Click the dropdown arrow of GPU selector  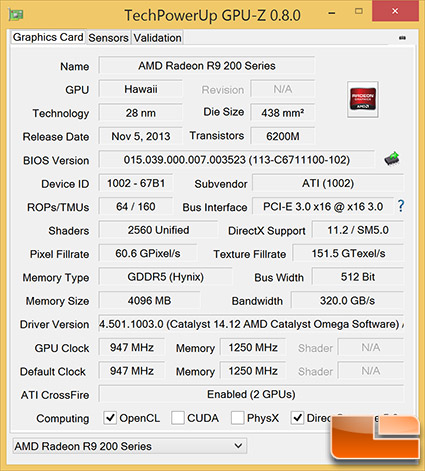tap(238, 446)
